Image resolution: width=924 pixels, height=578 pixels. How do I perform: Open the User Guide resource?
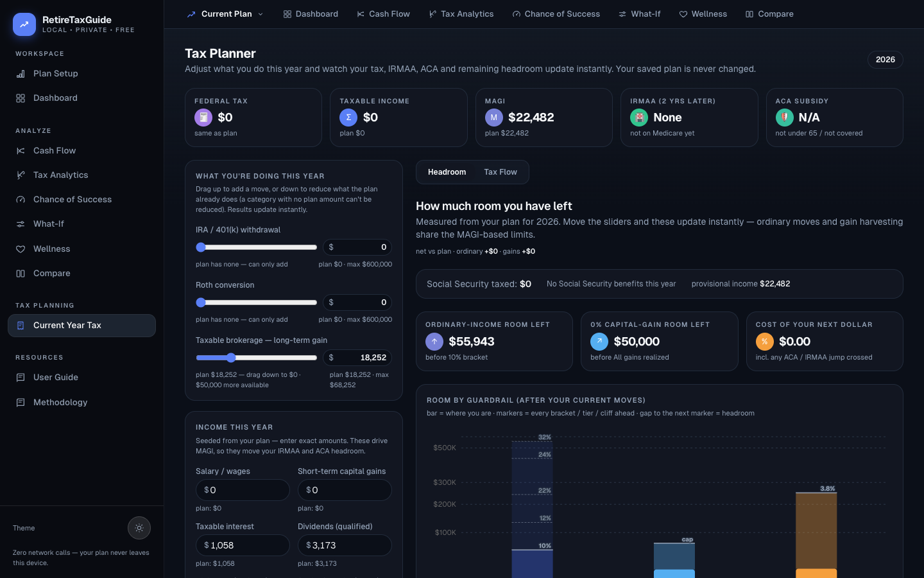click(81, 377)
